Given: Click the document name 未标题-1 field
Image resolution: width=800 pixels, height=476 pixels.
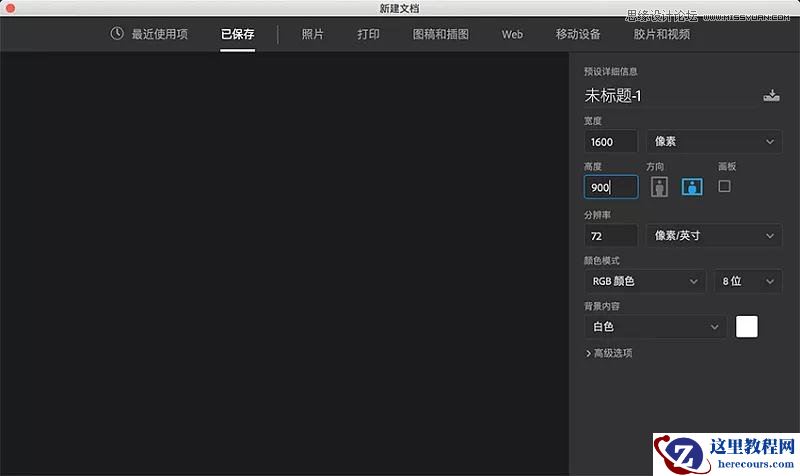Looking at the screenshot, I should [x=669, y=95].
